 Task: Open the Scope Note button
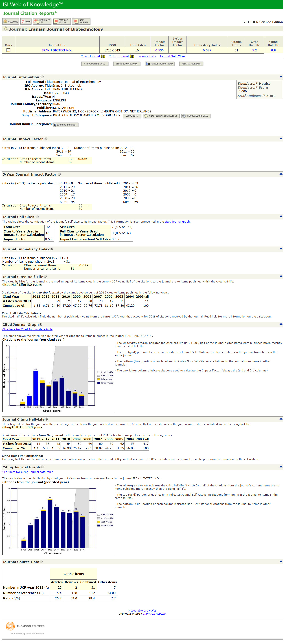pyautogui.click(x=132, y=116)
